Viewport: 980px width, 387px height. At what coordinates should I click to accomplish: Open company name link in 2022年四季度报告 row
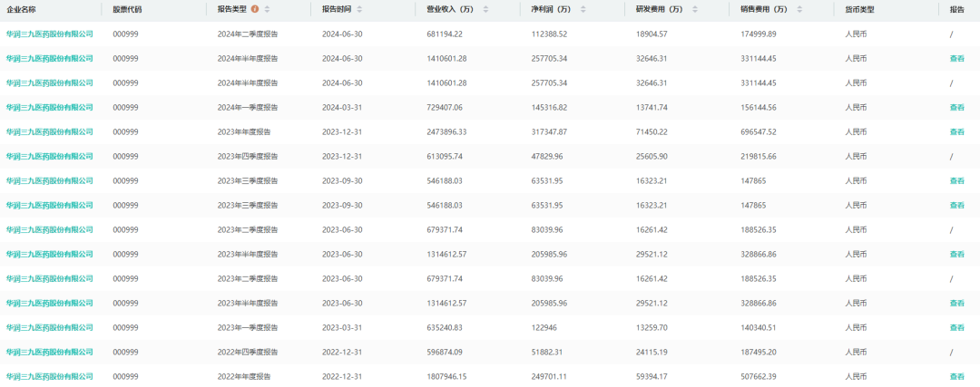point(49,352)
